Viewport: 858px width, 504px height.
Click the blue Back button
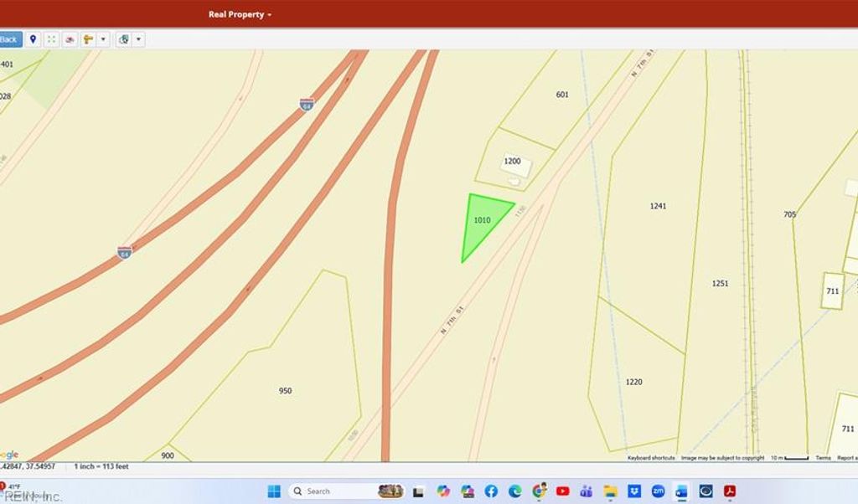coord(9,39)
